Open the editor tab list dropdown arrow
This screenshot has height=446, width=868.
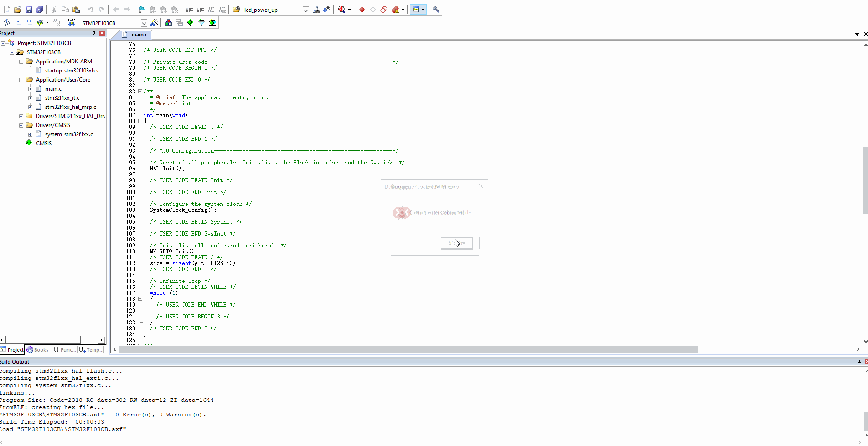[857, 34]
